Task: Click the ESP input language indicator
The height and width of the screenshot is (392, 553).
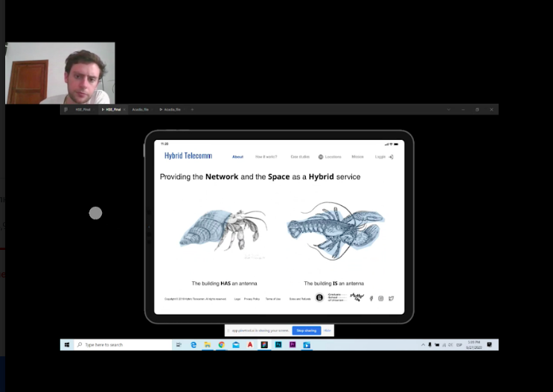Action: click(x=459, y=344)
